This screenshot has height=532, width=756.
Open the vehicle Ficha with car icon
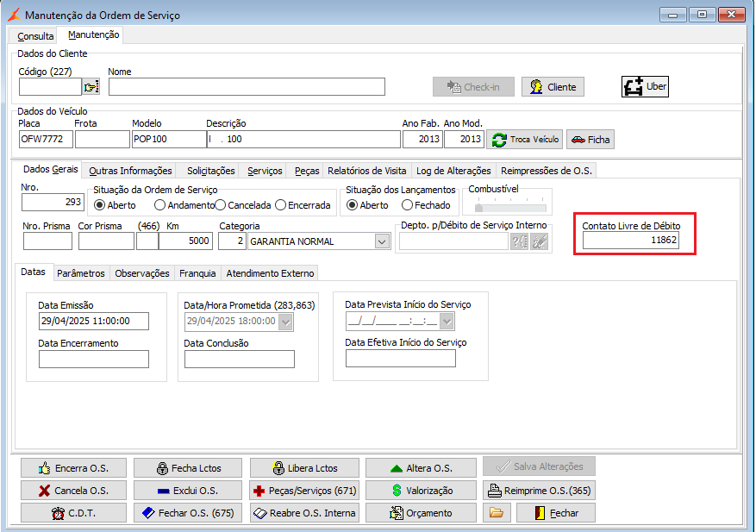pyautogui.click(x=590, y=140)
